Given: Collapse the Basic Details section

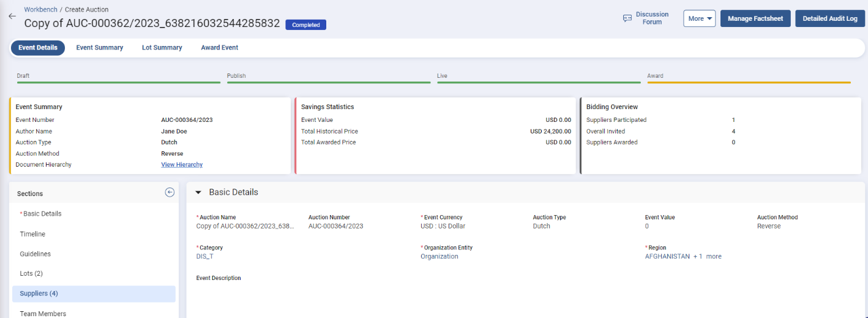Looking at the screenshot, I should (x=198, y=192).
